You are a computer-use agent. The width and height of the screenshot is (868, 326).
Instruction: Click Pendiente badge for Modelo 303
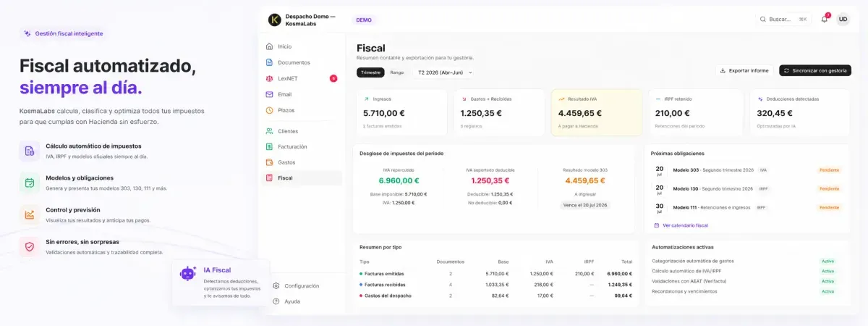(829, 170)
